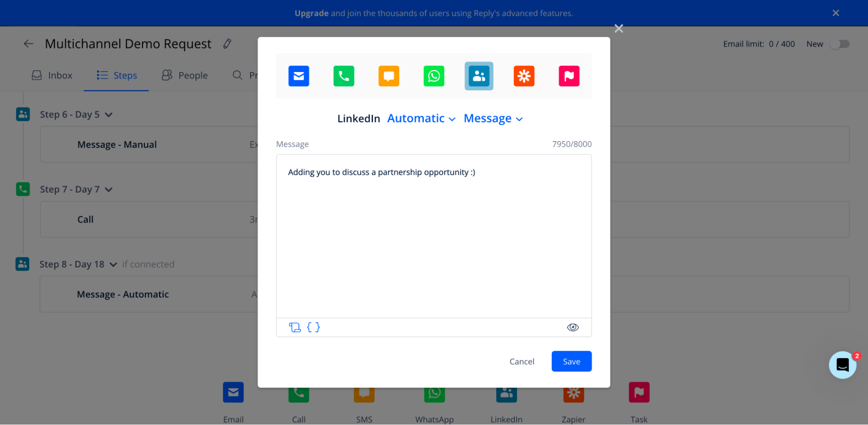Add an Email step from bottom bar

tap(233, 392)
